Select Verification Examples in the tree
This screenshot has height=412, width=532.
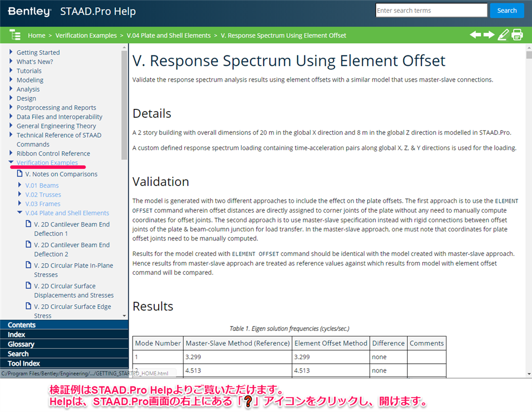click(x=47, y=162)
